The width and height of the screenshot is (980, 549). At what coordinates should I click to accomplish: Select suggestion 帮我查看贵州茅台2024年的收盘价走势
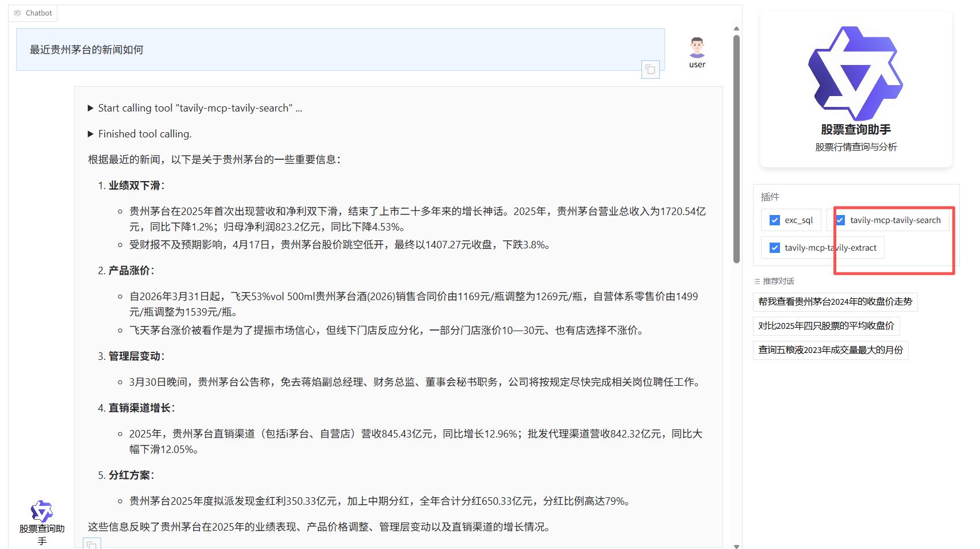[835, 302]
